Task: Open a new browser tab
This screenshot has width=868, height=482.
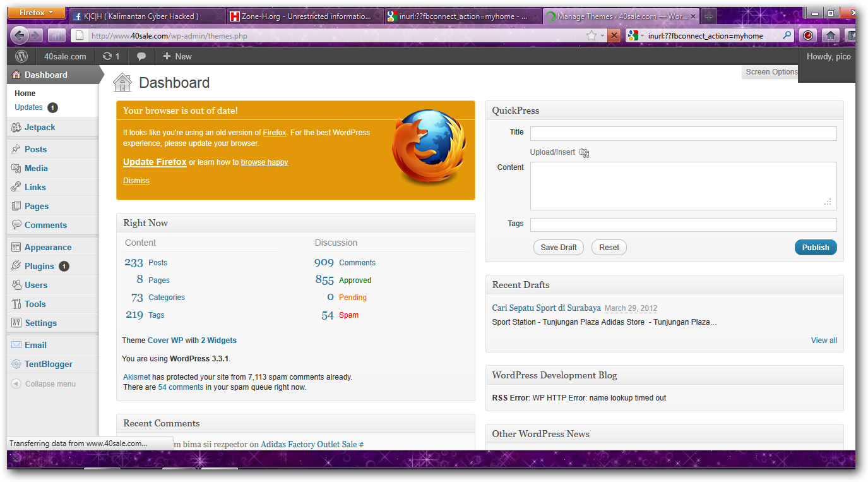Action: pyautogui.click(x=709, y=16)
